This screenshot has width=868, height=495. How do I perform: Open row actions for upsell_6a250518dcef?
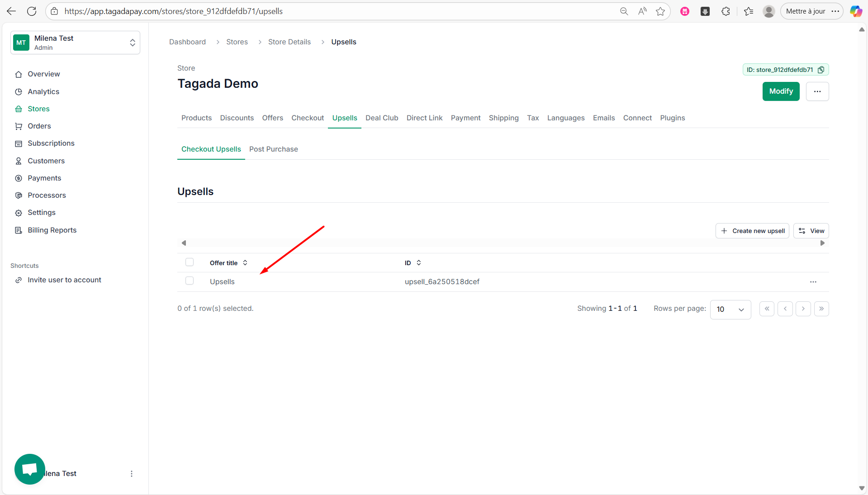click(x=813, y=282)
